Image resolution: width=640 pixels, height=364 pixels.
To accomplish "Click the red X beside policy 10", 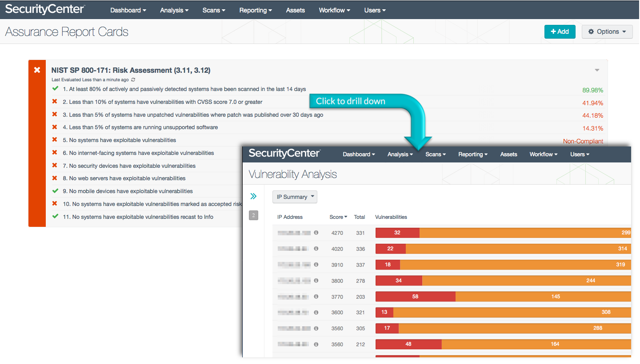I will [55, 204].
